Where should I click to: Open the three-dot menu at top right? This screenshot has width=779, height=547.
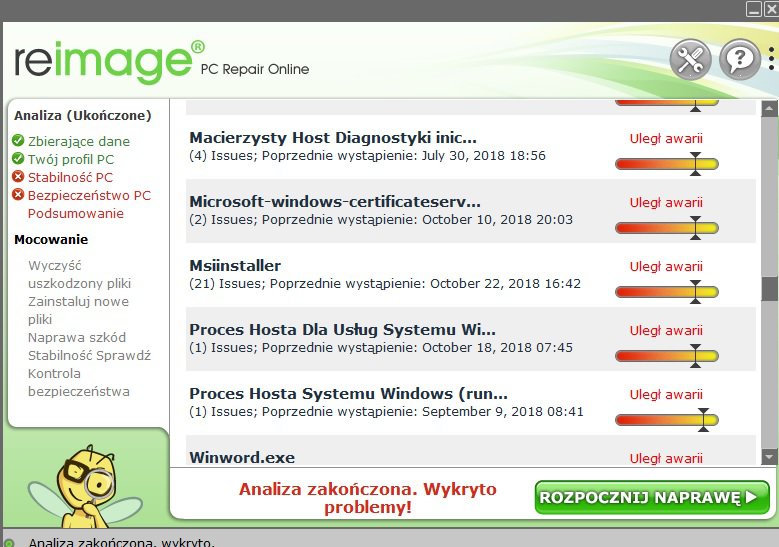coord(771,59)
